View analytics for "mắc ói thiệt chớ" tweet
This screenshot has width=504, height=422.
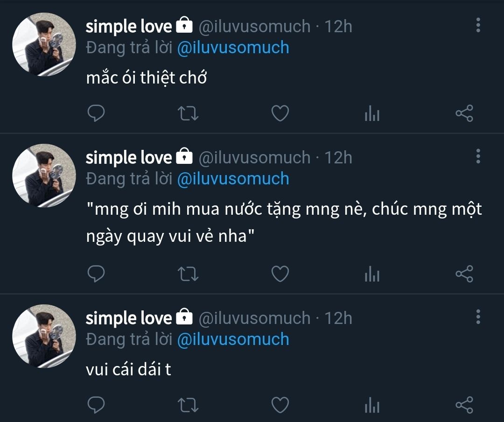pos(372,113)
